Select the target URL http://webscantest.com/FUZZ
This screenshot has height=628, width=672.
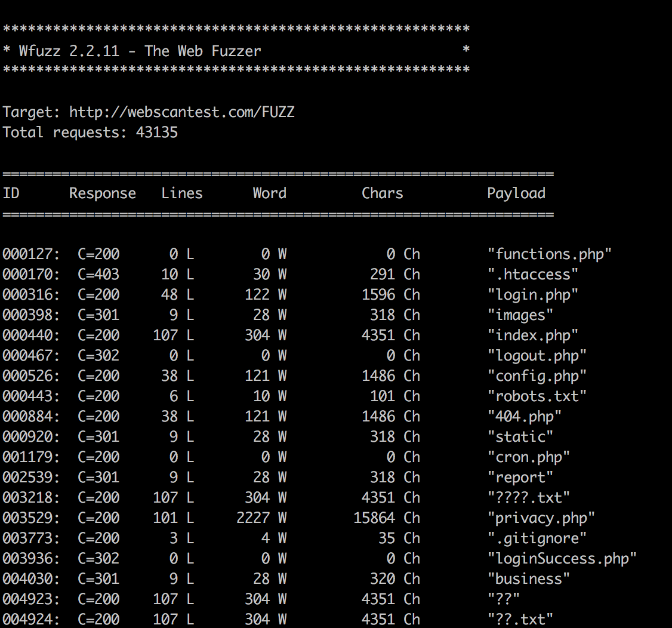(181, 112)
